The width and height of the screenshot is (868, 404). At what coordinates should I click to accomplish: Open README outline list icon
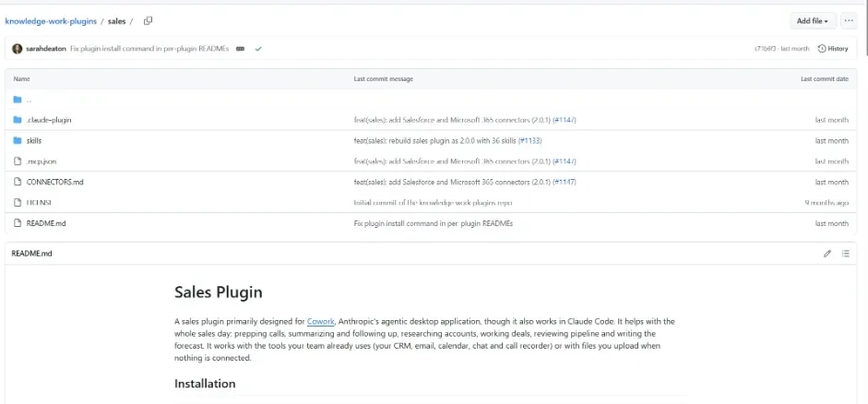pyautogui.click(x=845, y=254)
